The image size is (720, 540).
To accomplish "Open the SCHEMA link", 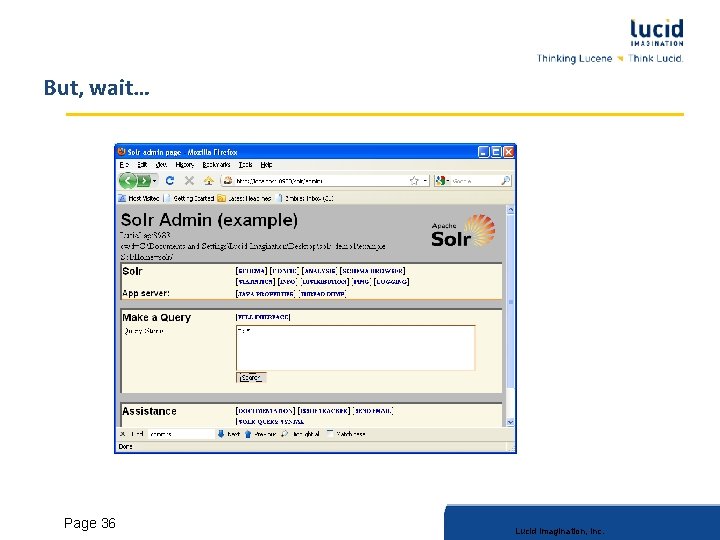I will [251, 271].
